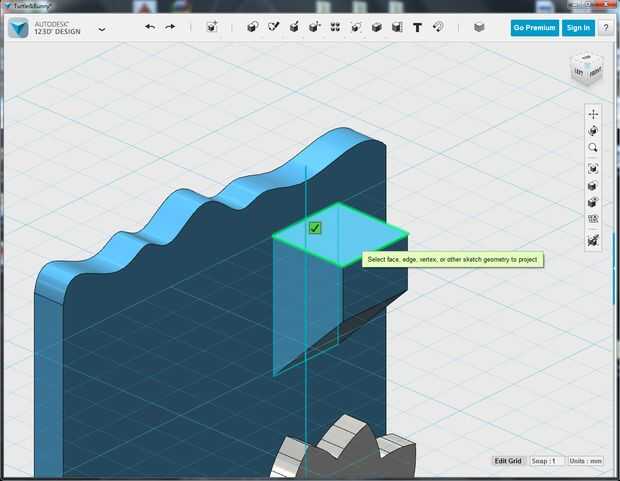The width and height of the screenshot is (620, 481).
Task: Open the help question mark menu
Action: coord(606,28)
